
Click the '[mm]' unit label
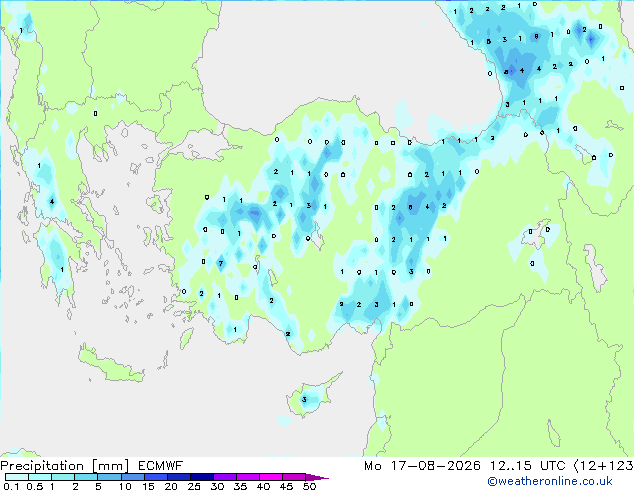point(110,466)
